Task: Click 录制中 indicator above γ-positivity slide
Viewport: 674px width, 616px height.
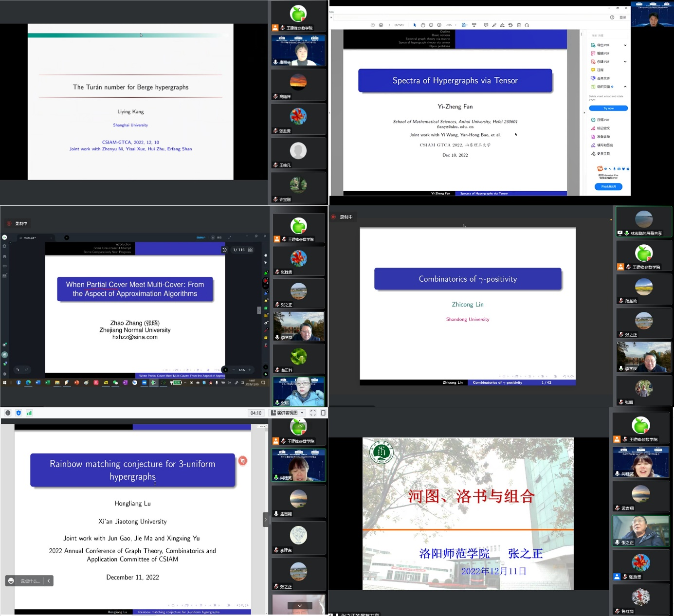Action: pyautogui.click(x=343, y=217)
